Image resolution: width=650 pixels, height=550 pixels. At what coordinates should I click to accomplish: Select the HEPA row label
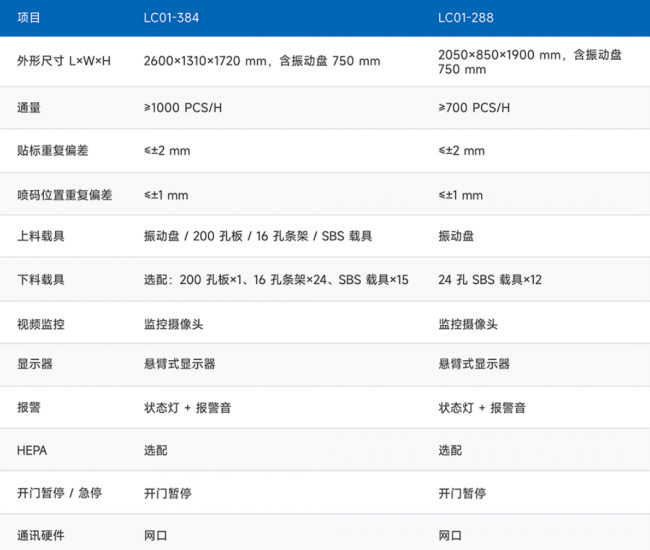[x=32, y=451]
